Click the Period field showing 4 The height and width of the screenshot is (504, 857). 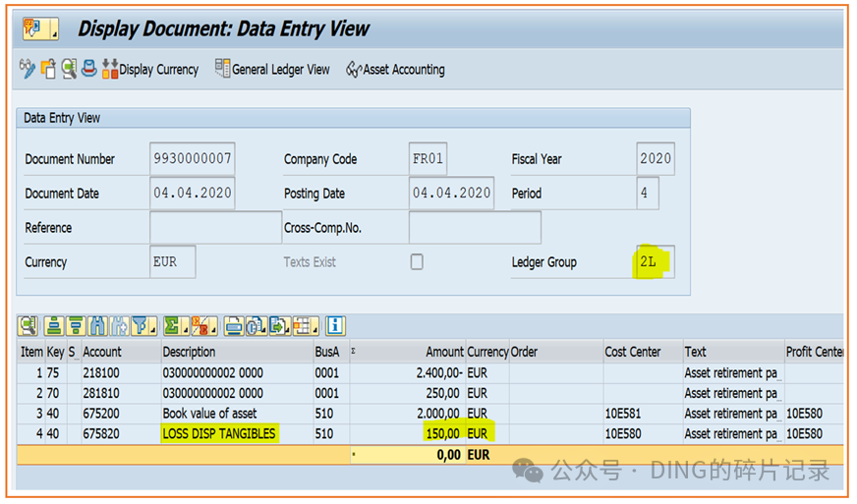(648, 193)
